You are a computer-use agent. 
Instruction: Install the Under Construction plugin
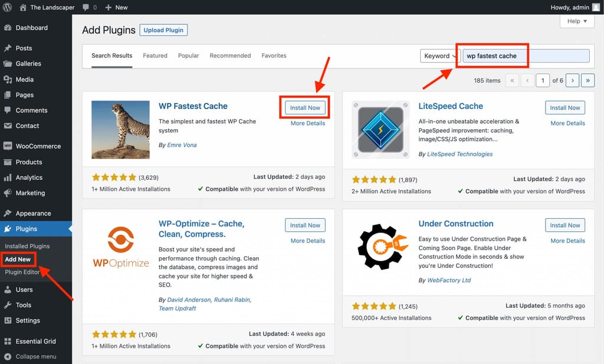point(565,225)
